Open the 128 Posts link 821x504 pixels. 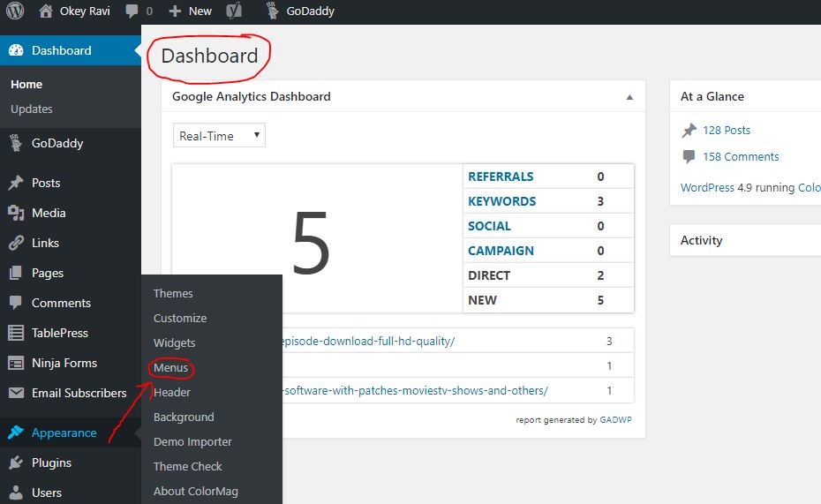tap(727, 131)
